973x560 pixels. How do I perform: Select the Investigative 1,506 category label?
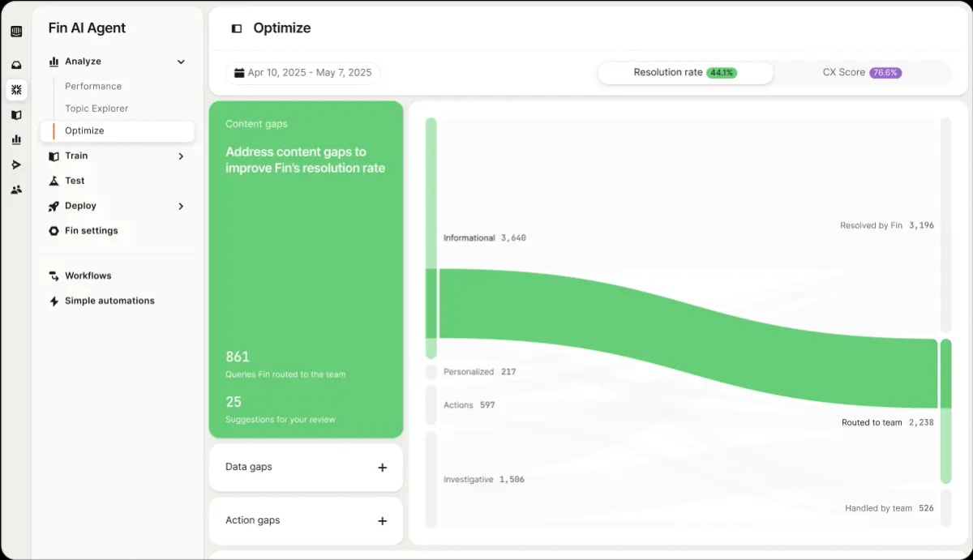point(483,480)
